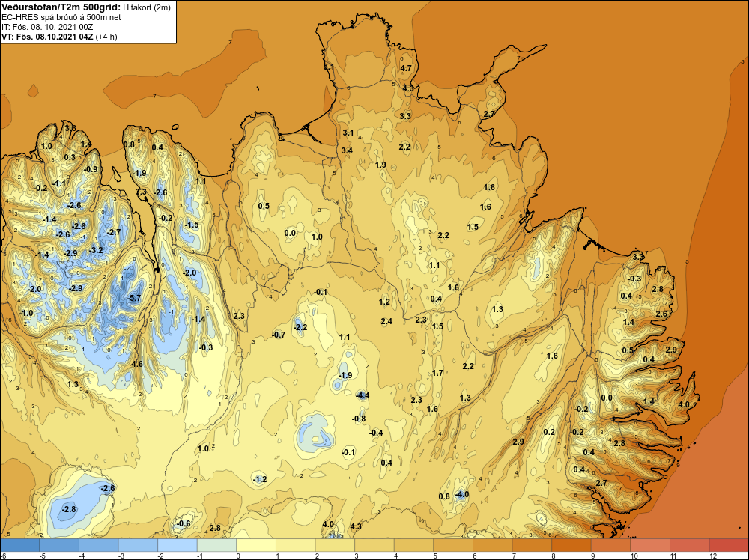
Task: Click the title 'Veðurstofan/T2m 500grid:'
Action: (61, 7)
